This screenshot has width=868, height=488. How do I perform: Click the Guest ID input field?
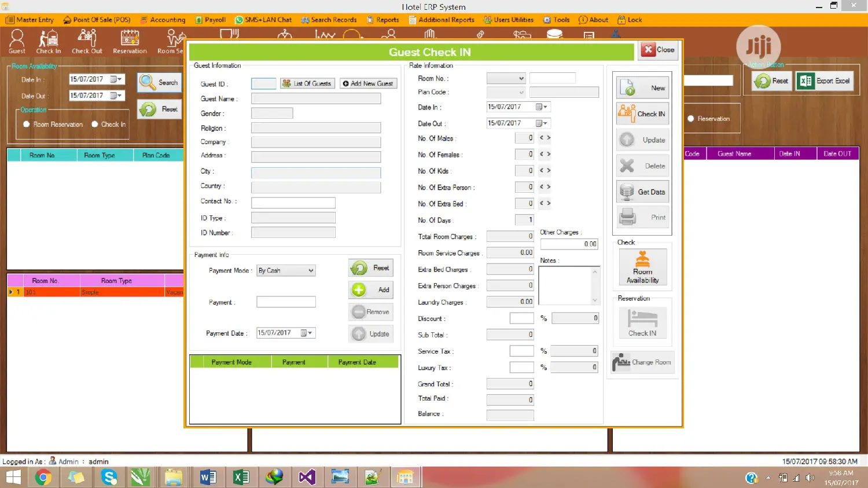[x=263, y=83]
